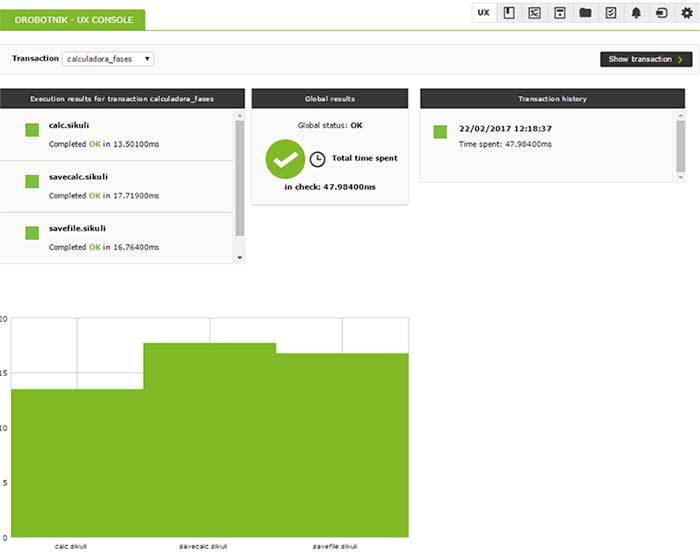Click the Global results panel header
The image size is (700, 552).
[x=330, y=99]
